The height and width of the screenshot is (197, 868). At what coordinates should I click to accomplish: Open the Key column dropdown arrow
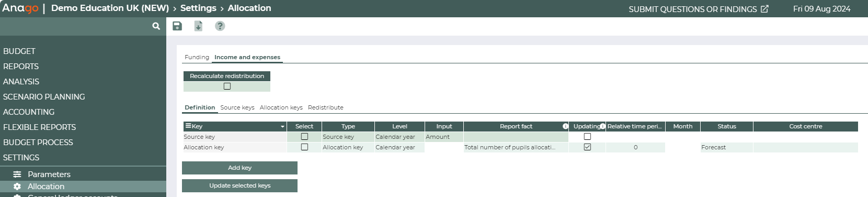click(282, 127)
